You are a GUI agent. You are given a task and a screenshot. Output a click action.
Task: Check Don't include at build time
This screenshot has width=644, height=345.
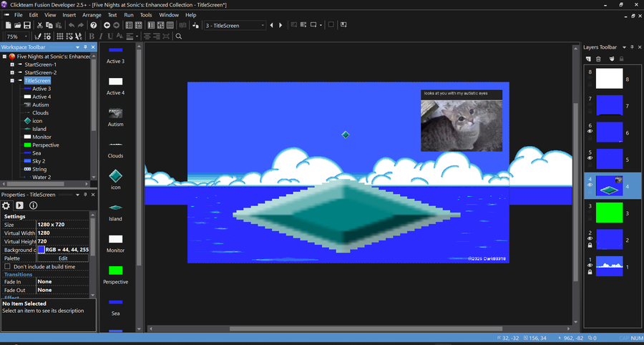[x=7, y=266]
